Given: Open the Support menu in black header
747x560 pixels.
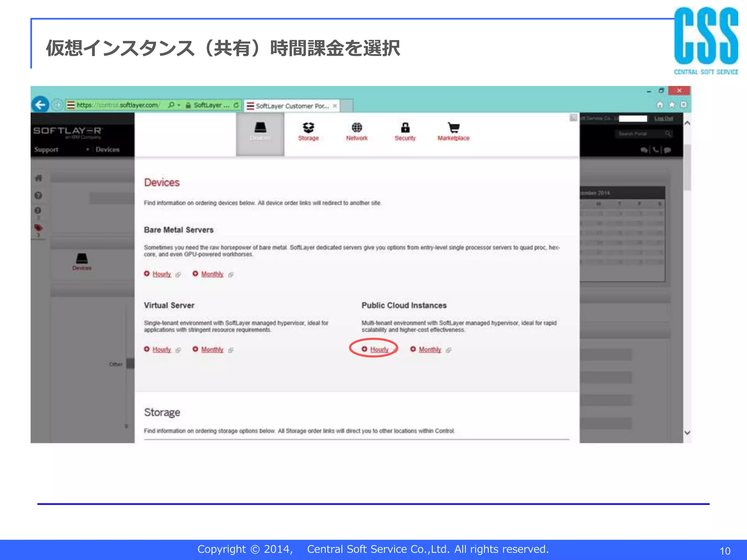Looking at the screenshot, I should 46,150.
